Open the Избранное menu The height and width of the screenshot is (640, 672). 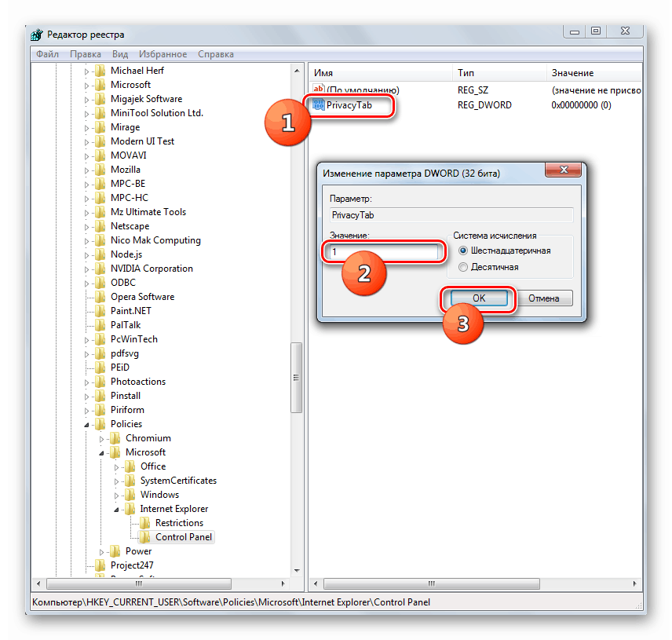click(163, 54)
